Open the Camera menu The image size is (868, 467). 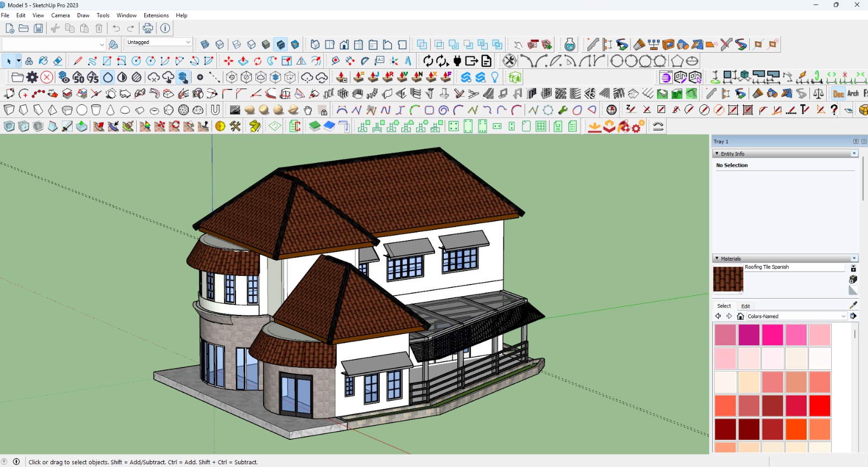point(60,15)
